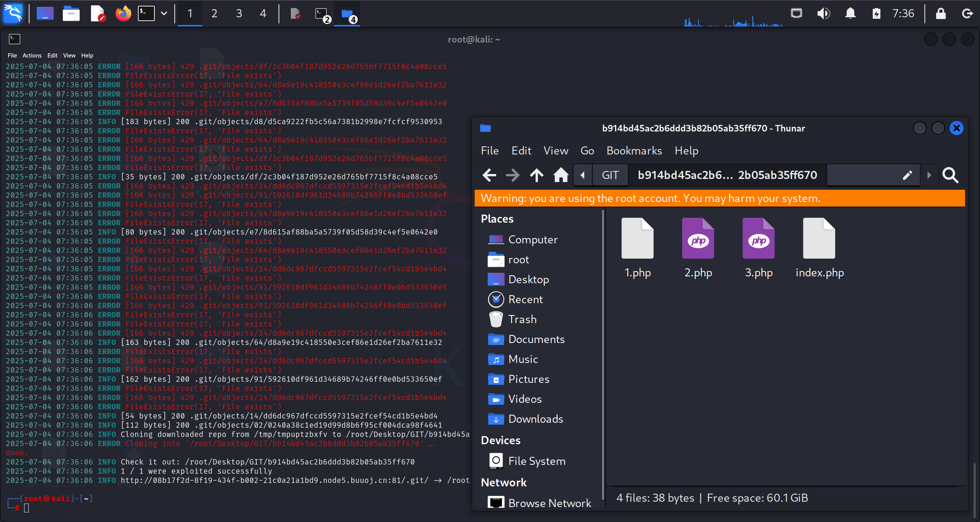Viewport: 980px width, 522px height.
Task: Expand terminal launcher dropdown arrow
Action: point(164,14)
